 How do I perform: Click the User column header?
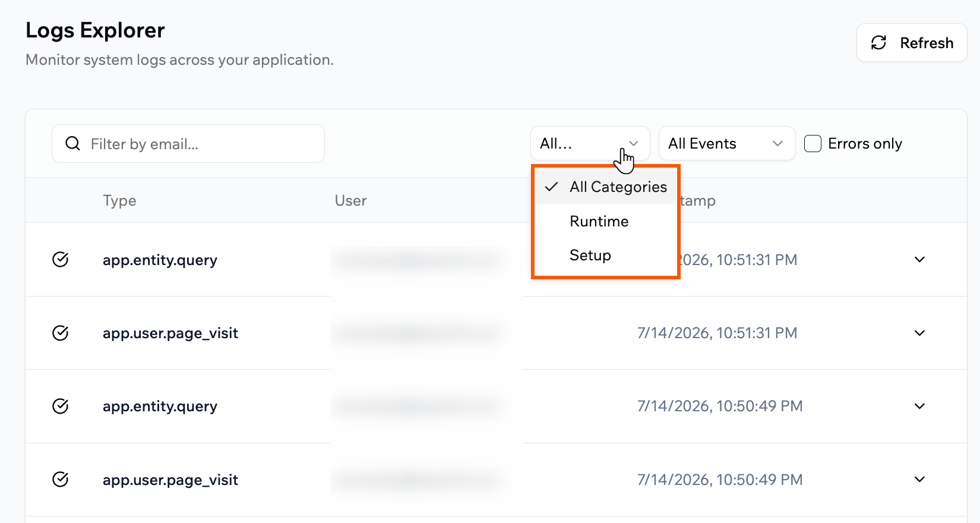tap(350, 200)
